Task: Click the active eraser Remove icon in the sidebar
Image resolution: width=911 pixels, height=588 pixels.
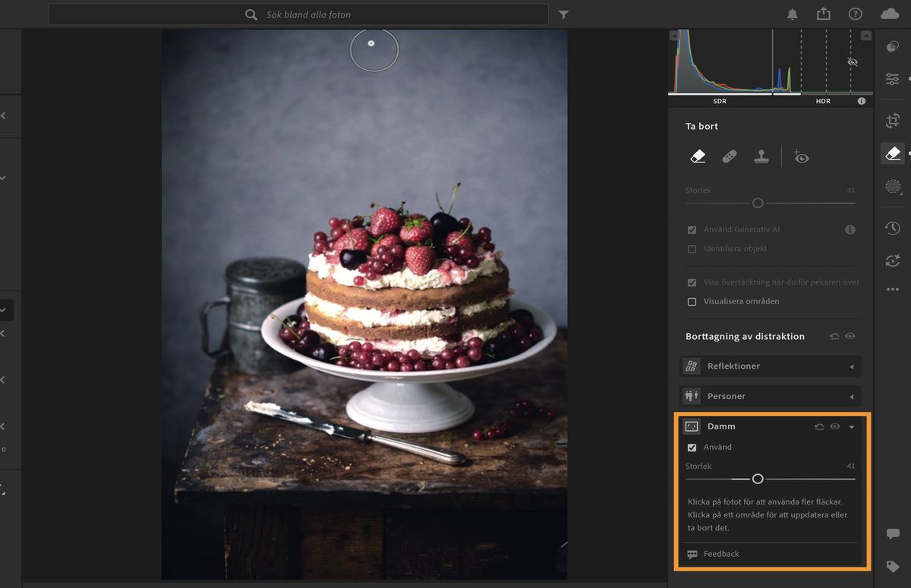Action: click(x=893, y=153)
